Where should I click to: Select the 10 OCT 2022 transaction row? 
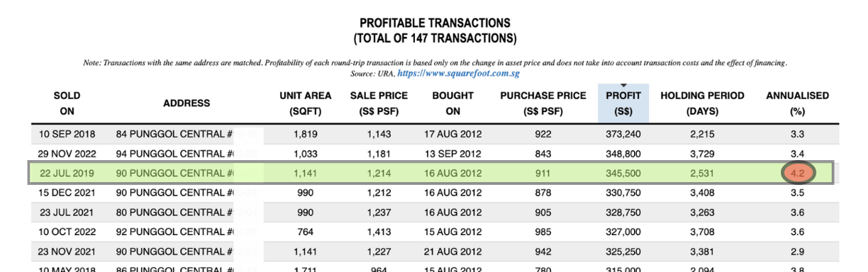(x=434, y=231)
